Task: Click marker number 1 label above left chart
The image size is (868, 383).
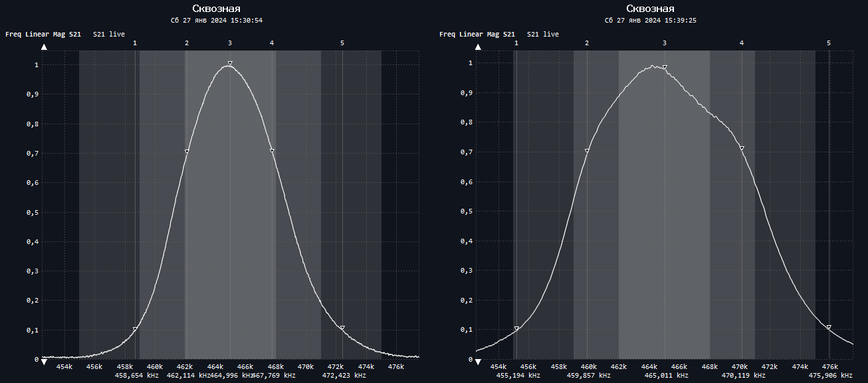Action: tap(135, 43)
